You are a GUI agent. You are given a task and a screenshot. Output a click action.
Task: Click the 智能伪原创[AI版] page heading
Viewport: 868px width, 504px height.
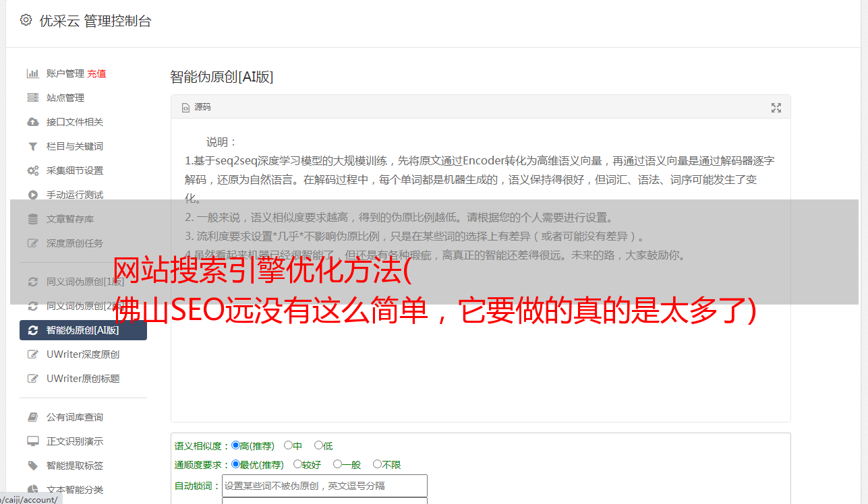221,77
